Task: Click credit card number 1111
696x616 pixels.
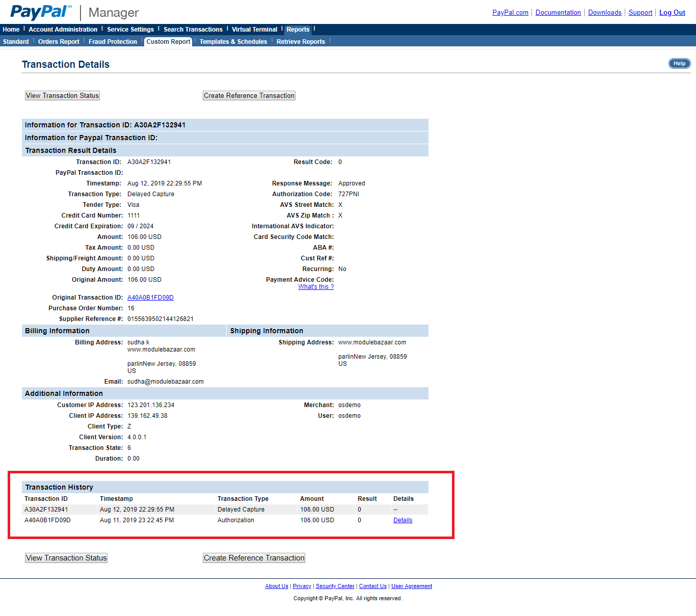Action: coord(133,216)
